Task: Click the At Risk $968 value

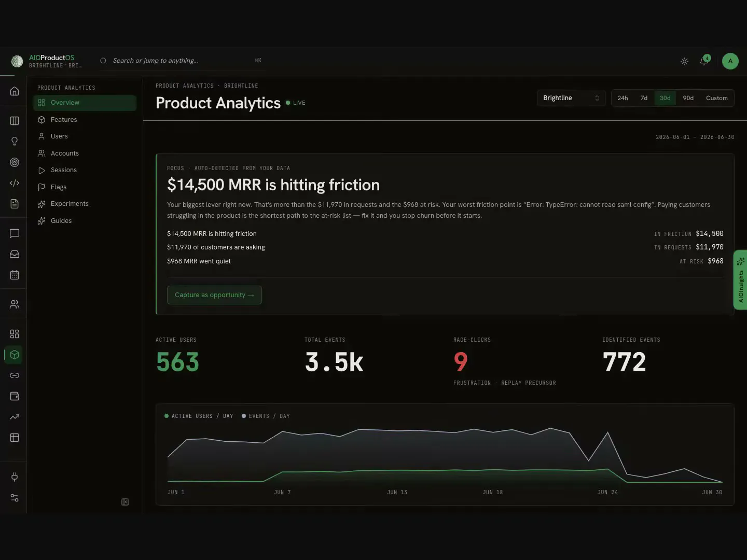Action: 715,261
